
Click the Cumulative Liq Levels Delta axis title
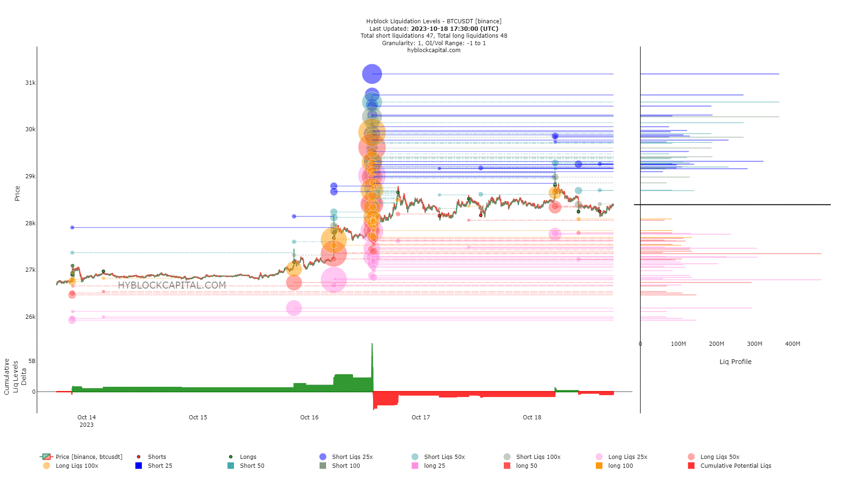tap(15, 377)
